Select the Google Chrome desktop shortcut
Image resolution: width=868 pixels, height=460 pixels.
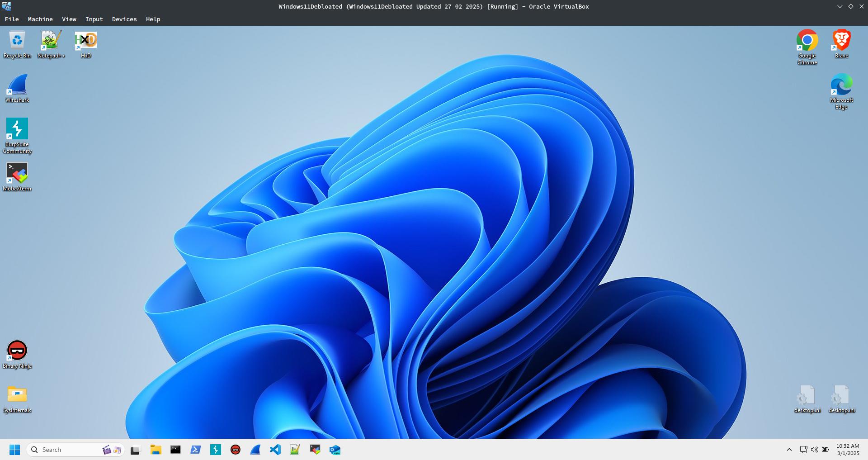807,47
